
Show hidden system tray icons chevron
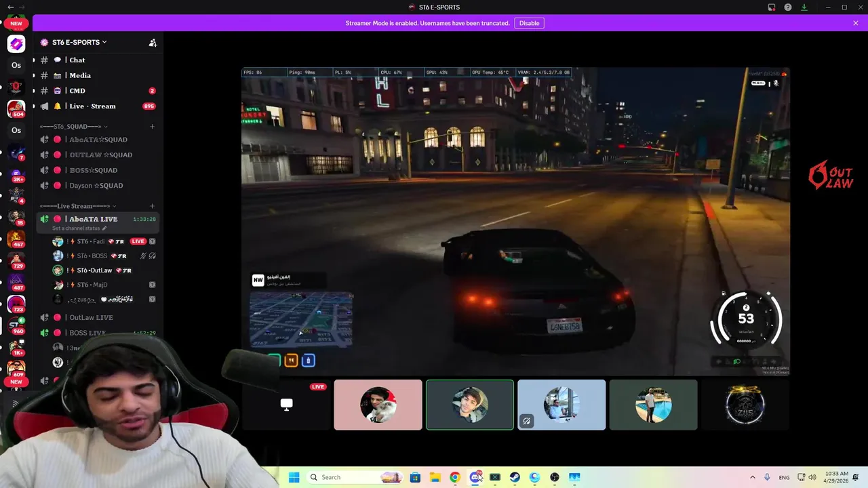752,477
